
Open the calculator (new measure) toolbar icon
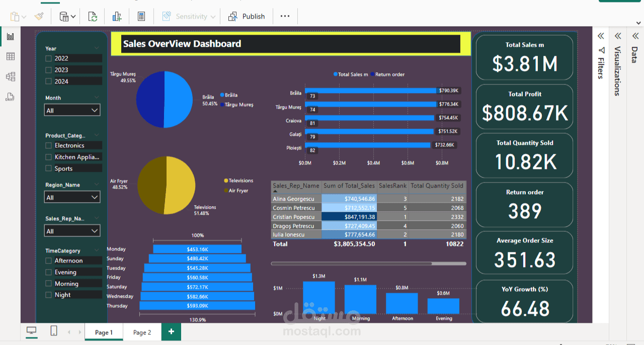point(141,16)
